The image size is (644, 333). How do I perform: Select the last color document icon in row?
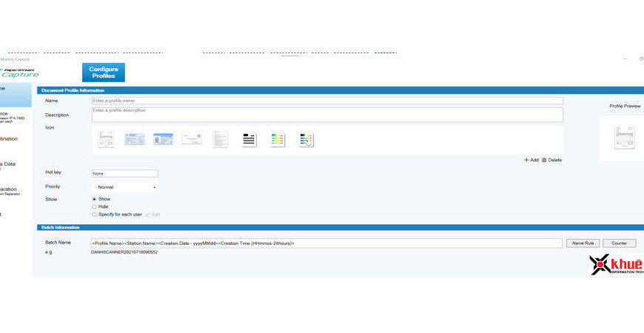point(306,139)
